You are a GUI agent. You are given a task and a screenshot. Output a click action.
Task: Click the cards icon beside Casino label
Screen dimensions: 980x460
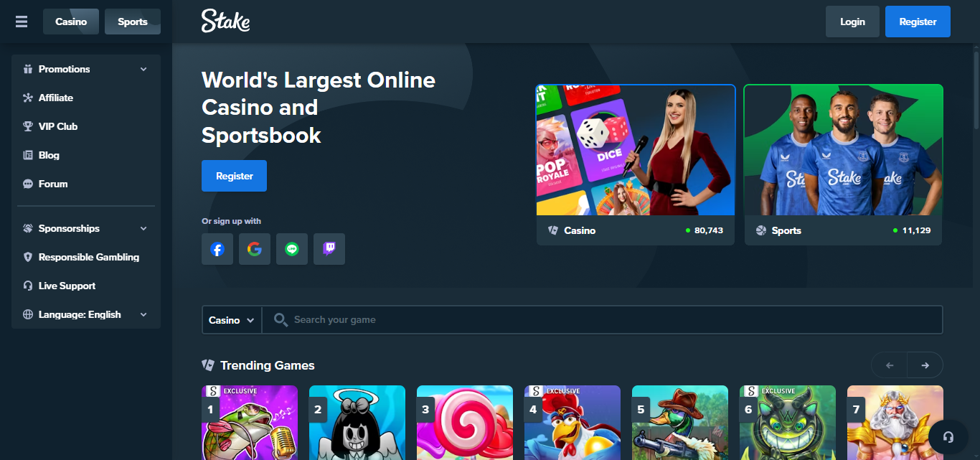(553, 230)
